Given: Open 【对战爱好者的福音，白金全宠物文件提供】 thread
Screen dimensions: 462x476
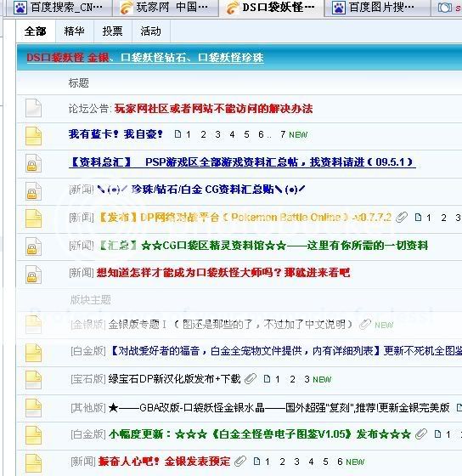Looking at the screenshot, I should (285, 351).
